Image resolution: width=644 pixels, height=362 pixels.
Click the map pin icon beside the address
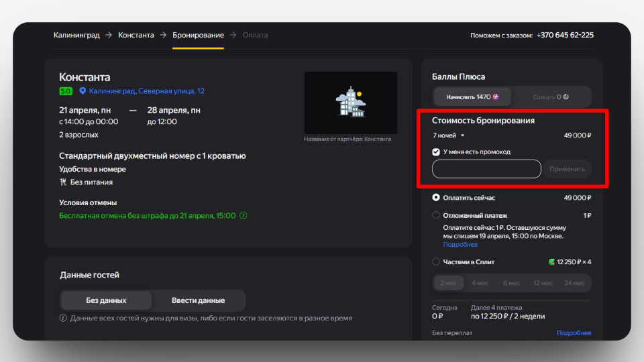[x=83, y=90]
